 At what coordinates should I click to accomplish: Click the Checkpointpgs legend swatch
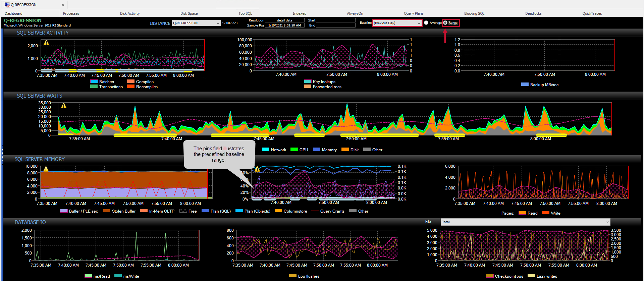(490, 276)
